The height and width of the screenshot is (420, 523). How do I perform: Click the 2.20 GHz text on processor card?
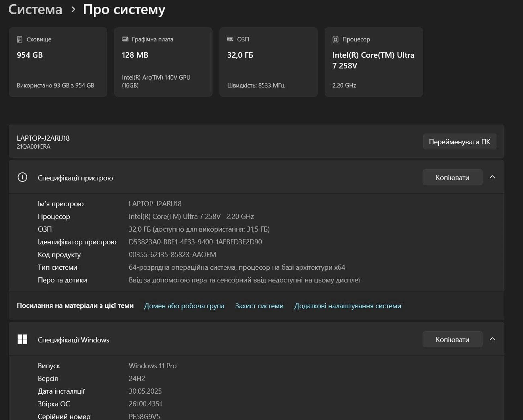[x=344, y=86]
